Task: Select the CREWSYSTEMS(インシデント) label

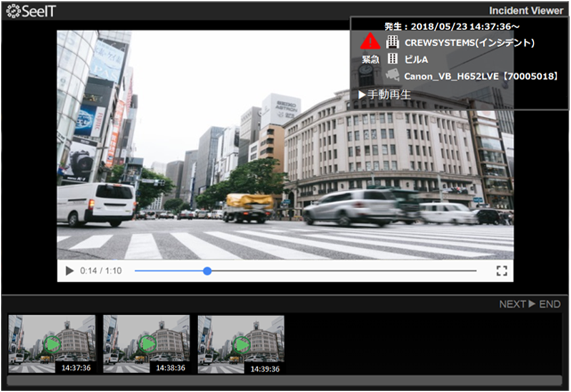Action: click(x=469, y=43)
